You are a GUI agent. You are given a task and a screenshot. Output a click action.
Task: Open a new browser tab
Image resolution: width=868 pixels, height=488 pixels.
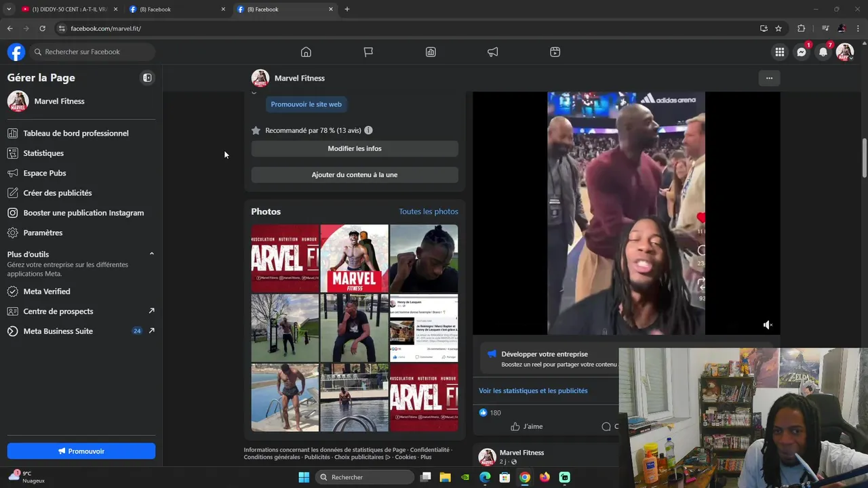pos(347,9)
